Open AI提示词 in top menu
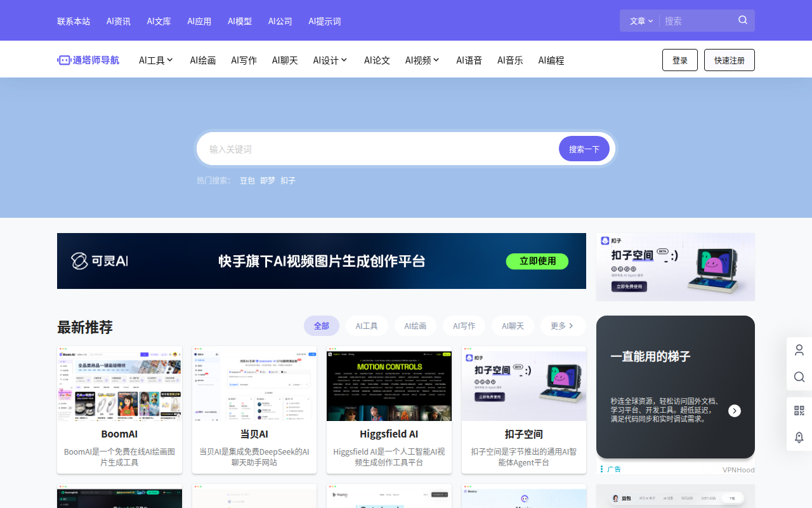812x508 pixels. click(x=325, y=21)
